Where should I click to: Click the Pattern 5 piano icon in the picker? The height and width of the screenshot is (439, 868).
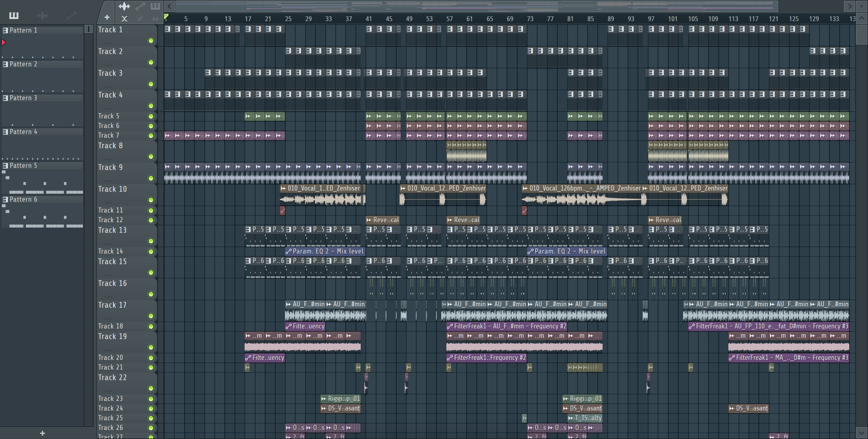pyautogui.click(x=5, y=166)
